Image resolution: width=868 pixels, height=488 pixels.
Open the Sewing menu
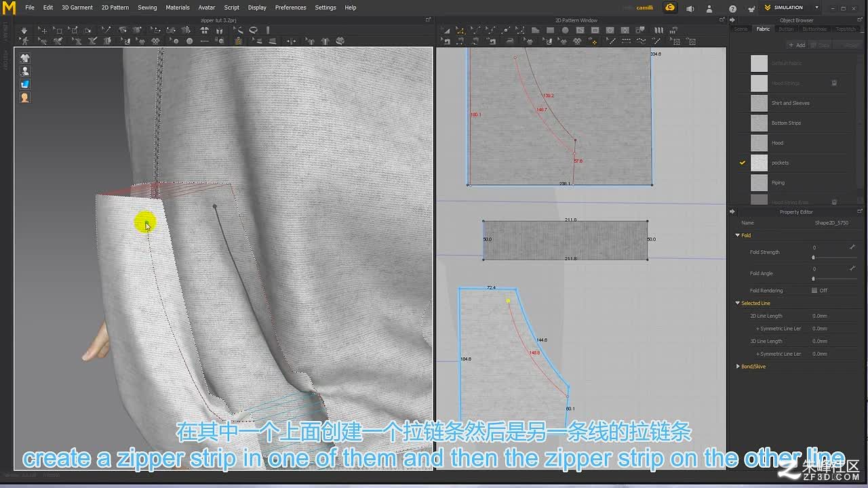pyautogui.click(x=147, y=7)
